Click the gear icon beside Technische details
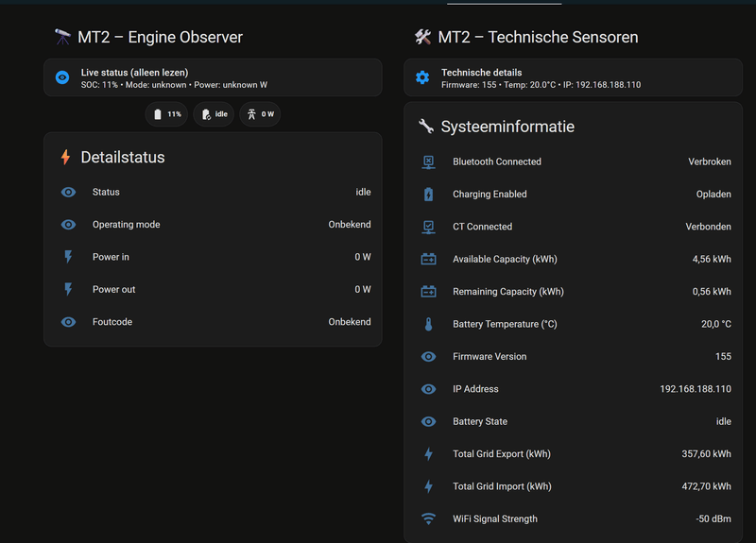Image resolution: width=756 pixels, height=543 pixels. (x=422, y=77)
